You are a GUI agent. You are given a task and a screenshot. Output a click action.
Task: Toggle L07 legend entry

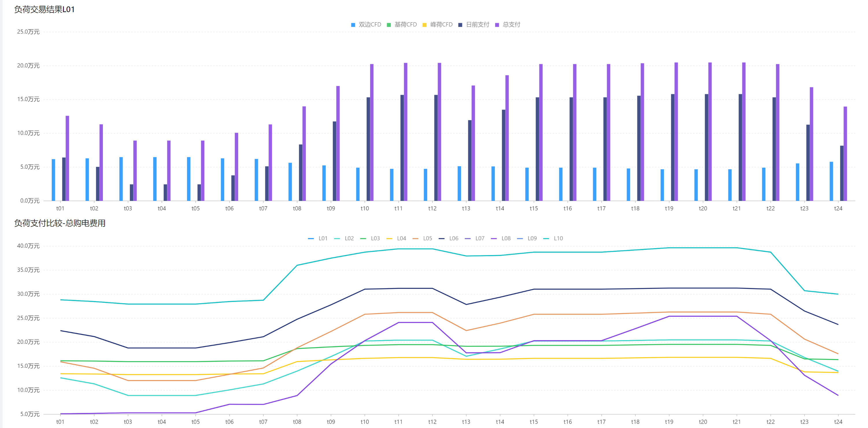click(x=474, y=238)
